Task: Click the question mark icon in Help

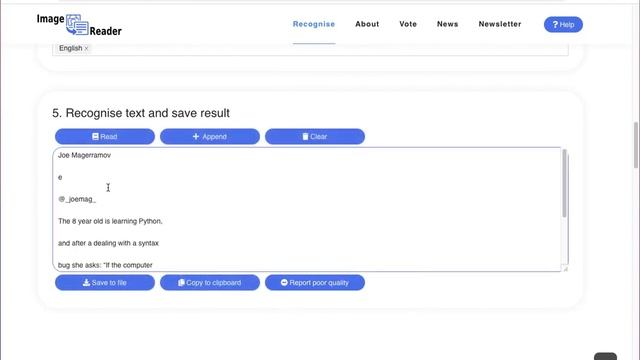Action: 555,24
